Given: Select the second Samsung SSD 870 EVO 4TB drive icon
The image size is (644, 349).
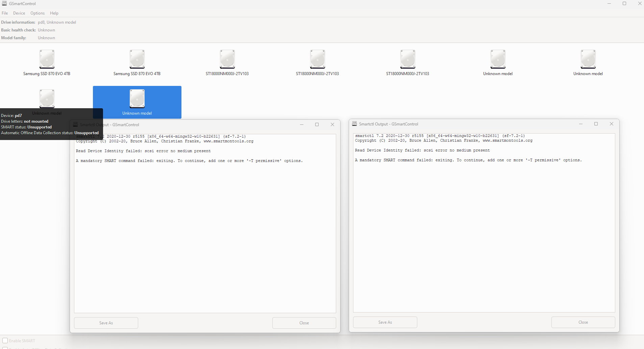Looking at the screenshot, I should 137,59.
